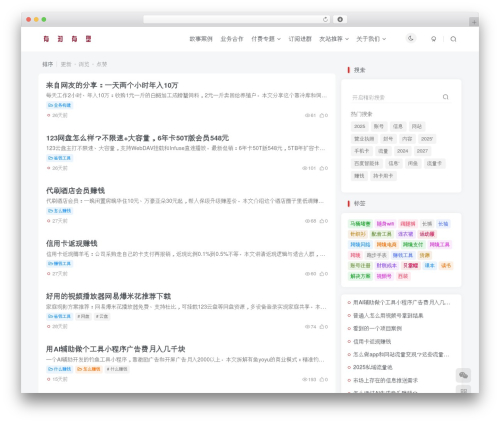The image size is (500, 423).
Task: Open the 订阅进群 nav item
Action: pos(300,39)
